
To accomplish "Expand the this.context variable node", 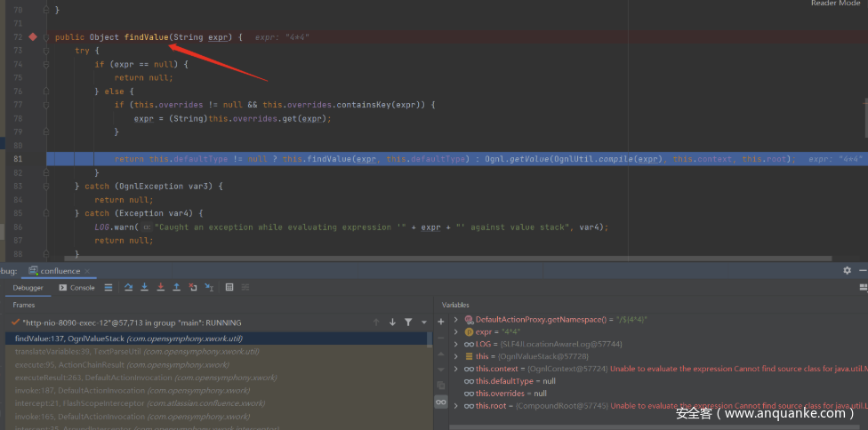I will pyautogui.click(x=456, y=368).
